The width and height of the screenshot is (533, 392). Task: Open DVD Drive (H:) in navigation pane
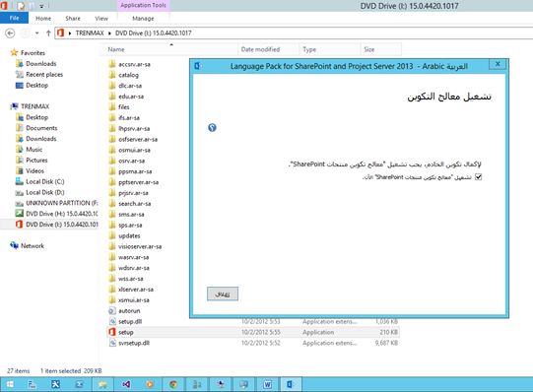point(61,214)
